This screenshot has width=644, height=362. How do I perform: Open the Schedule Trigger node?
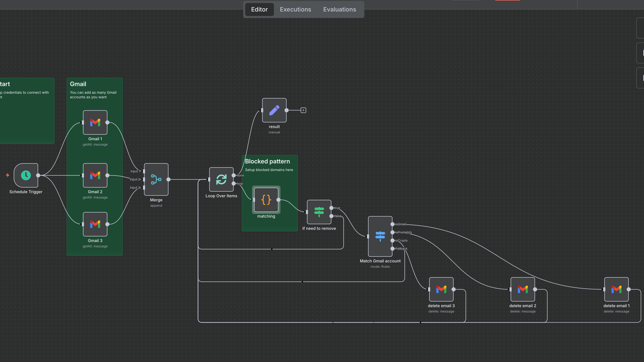(26, 175)
